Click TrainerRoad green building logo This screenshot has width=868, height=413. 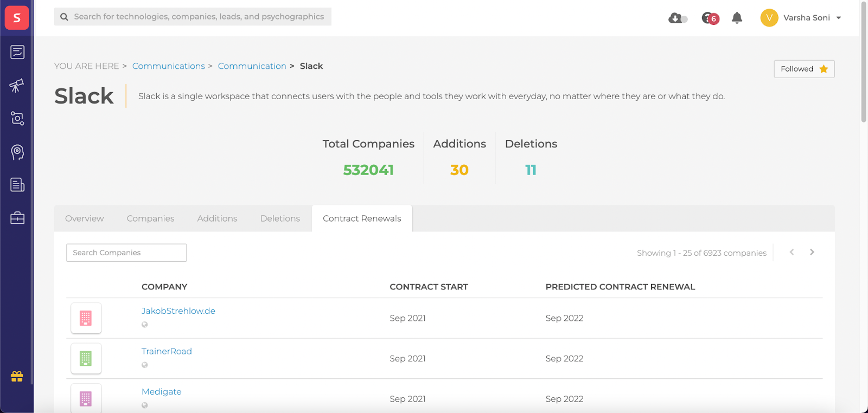point(86,358)
